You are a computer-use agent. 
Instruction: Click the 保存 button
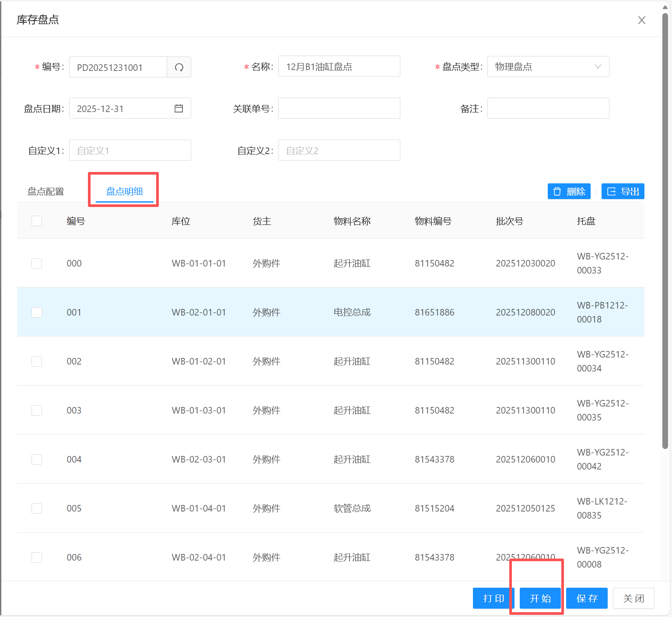point(586,598)
